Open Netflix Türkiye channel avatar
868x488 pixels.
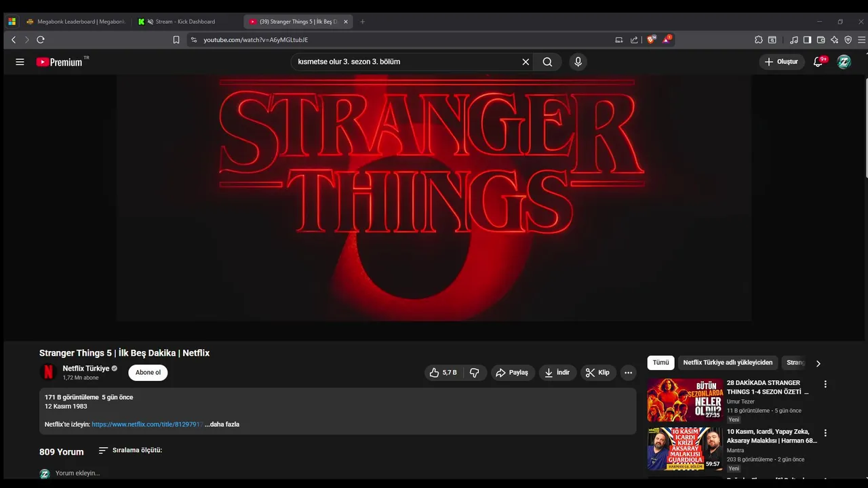48,372
